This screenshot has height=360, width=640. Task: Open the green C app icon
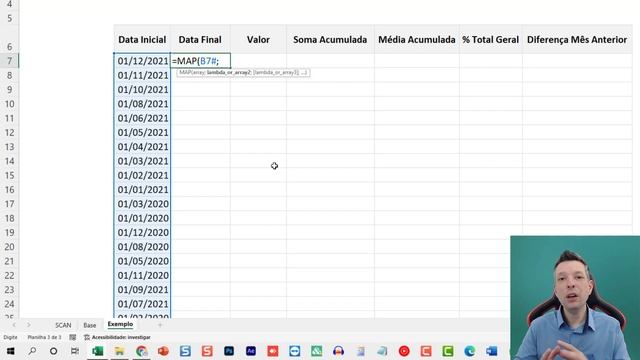[448, 351]
